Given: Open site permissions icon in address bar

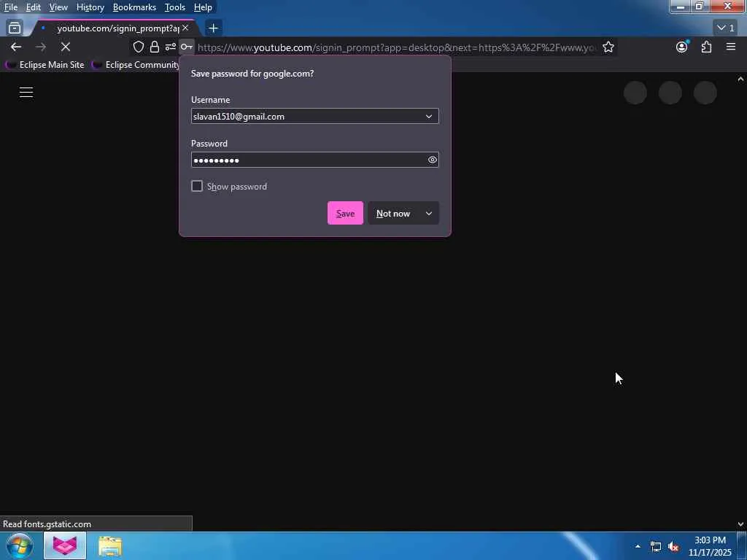Looking at the screenshot, I should click(171, 47).
